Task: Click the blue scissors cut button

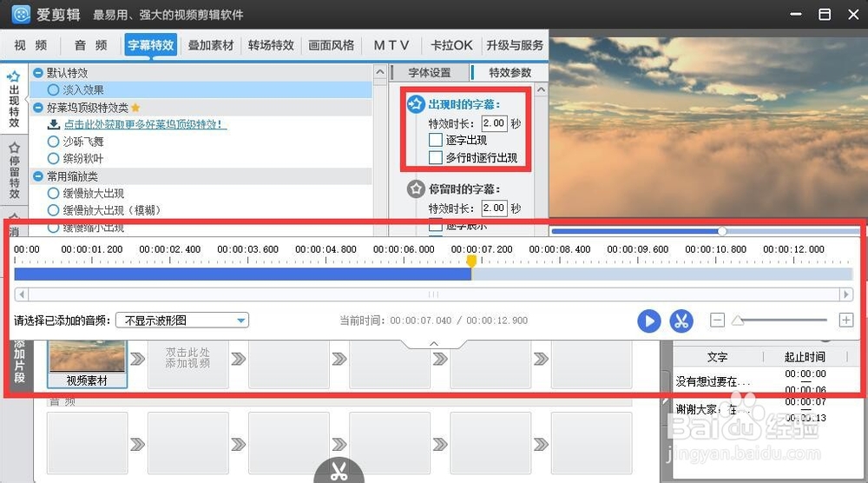Action: 681,321
